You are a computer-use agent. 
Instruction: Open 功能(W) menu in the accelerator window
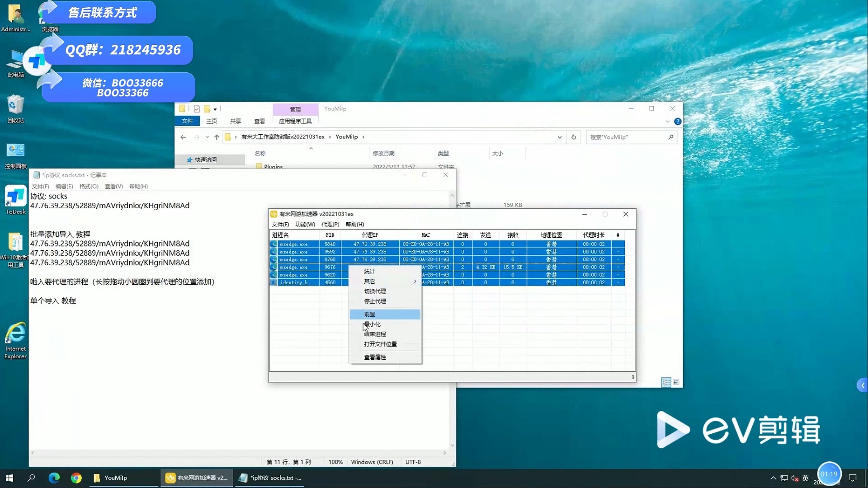pyautogui.click(x=305, y=225)
